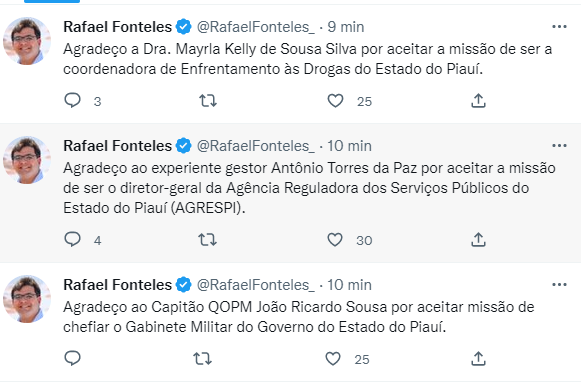Viewport: 581px width, 386px height.
Task: Open more options menu on AGRESPI tweet
Action: coord(559,146)
